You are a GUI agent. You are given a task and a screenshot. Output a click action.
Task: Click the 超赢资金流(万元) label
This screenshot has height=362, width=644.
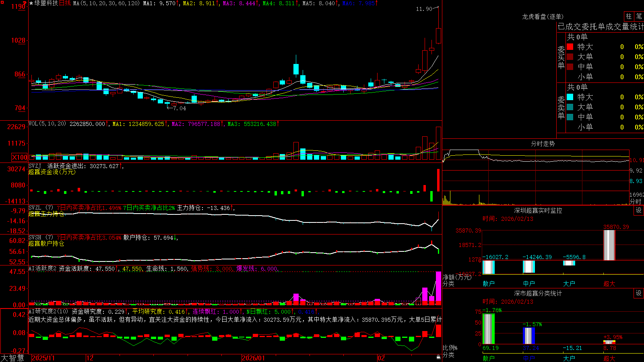(x=52, y=172)
